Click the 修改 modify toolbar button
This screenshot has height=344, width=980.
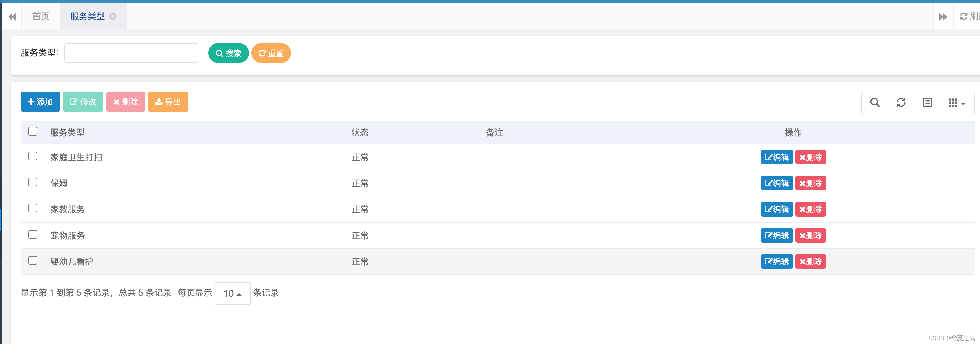pos(83,102)
